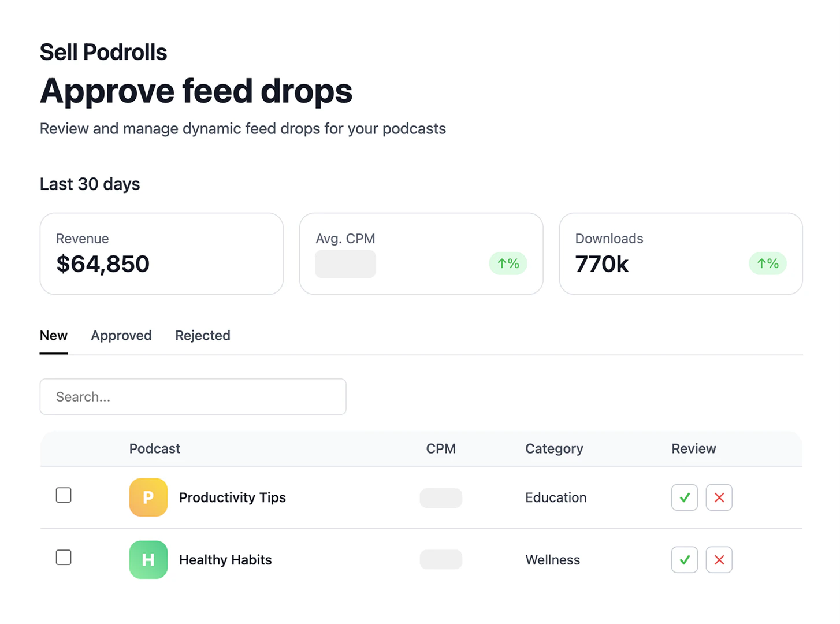Sort by the Podcast column header
The image size is (840, 624).
coord(154,448)
